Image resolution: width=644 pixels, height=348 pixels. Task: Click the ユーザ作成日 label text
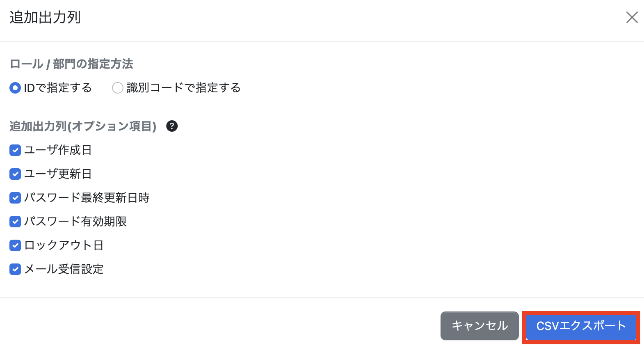(57, 150)
